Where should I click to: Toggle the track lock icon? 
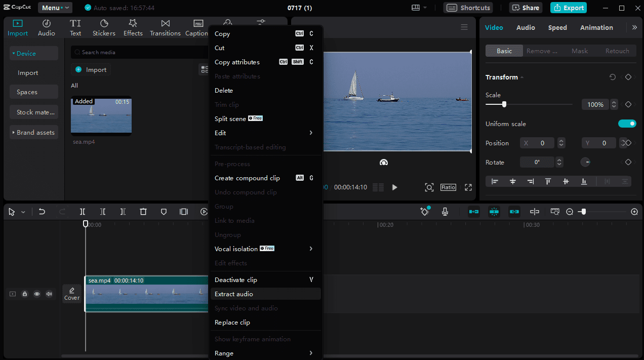25,294
